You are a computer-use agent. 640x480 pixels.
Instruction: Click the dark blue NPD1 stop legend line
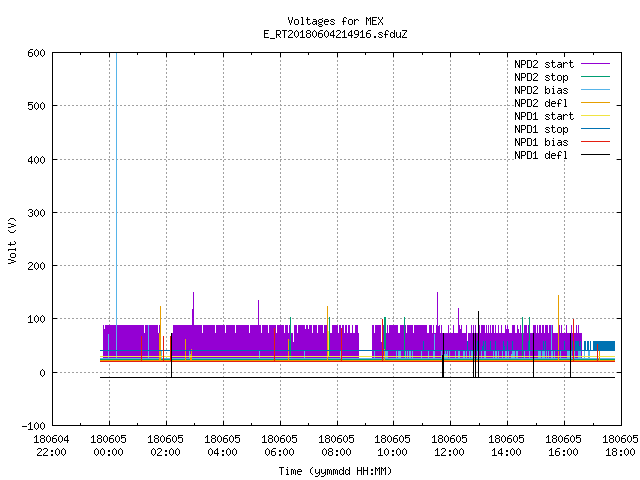click(x=596, y=129)
